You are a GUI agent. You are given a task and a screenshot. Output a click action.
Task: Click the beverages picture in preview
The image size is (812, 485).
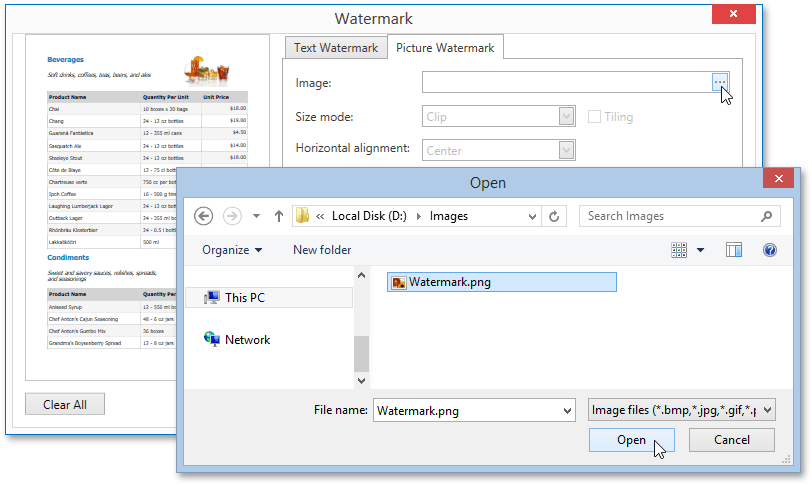point(206,70)
